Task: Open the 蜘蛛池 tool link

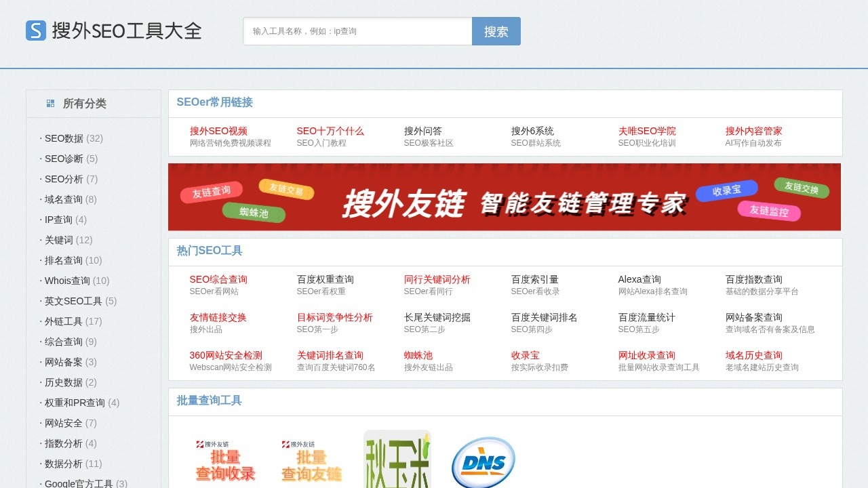Action: 418,355
